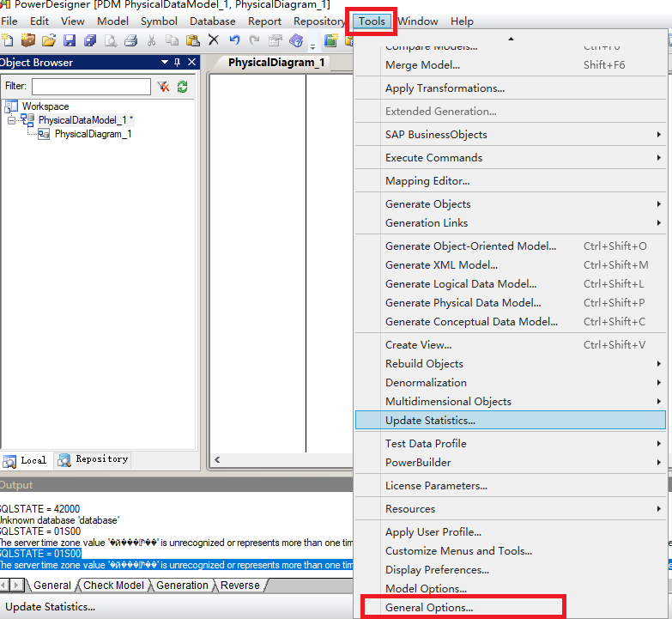Open the File menu
672x619 pixels.
[9, 21]
